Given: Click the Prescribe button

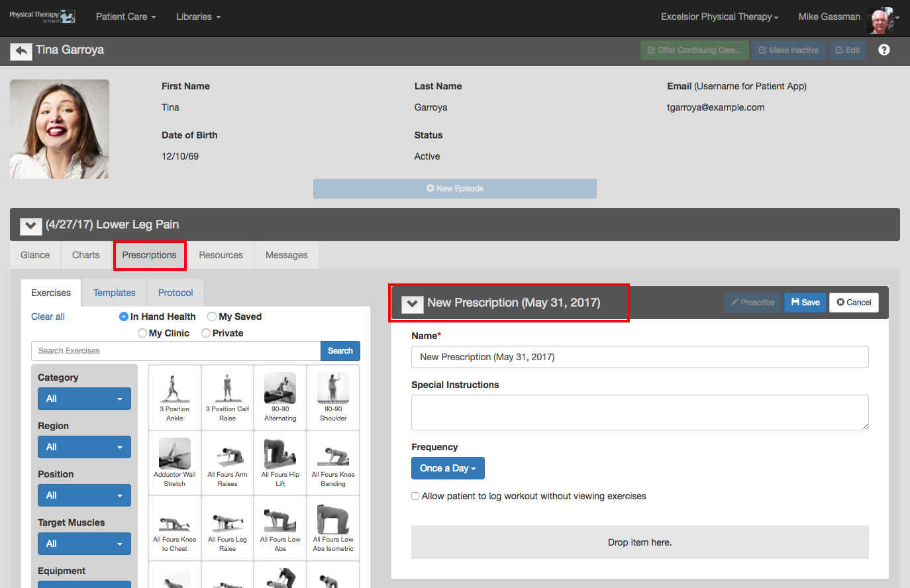Looking at the screenshot, I should pyautogui.click(x=753, y=303).
